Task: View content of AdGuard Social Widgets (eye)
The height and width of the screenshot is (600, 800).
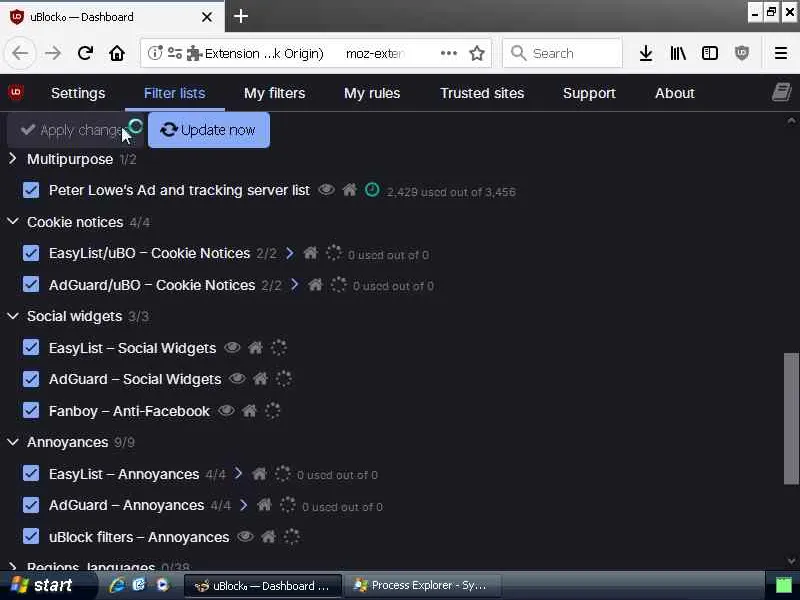Action: point(237,379)
